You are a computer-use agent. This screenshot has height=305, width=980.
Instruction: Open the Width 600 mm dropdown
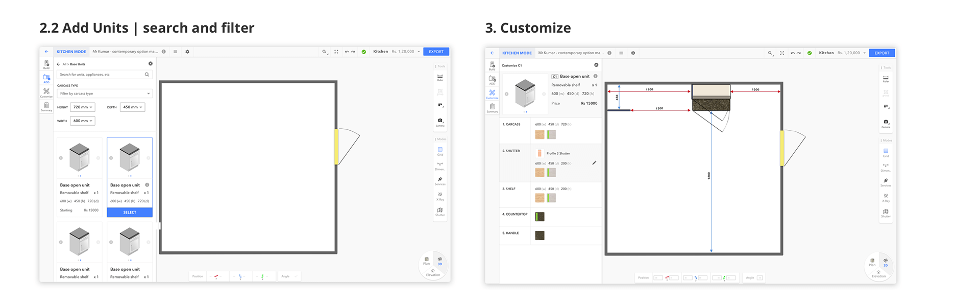83,121
